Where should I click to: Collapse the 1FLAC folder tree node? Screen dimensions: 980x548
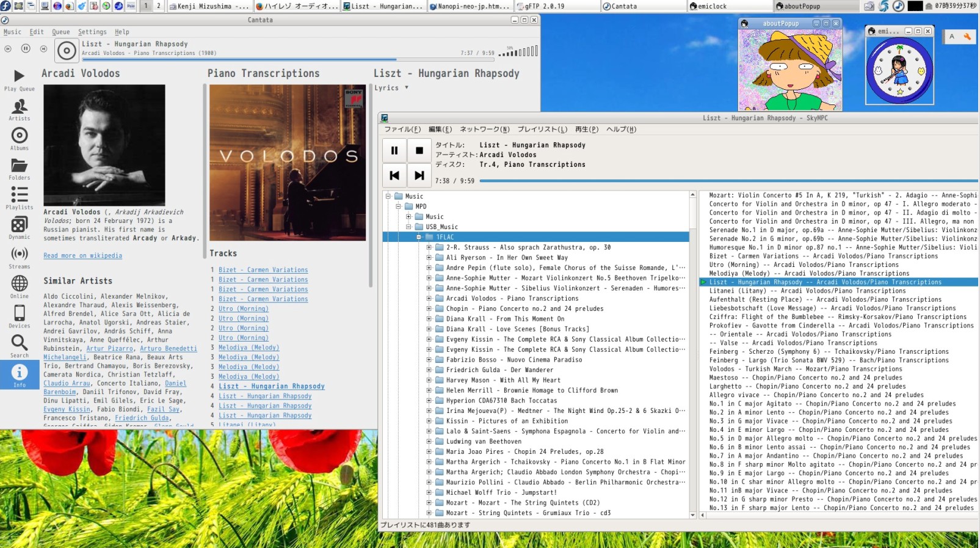(419, 237)
